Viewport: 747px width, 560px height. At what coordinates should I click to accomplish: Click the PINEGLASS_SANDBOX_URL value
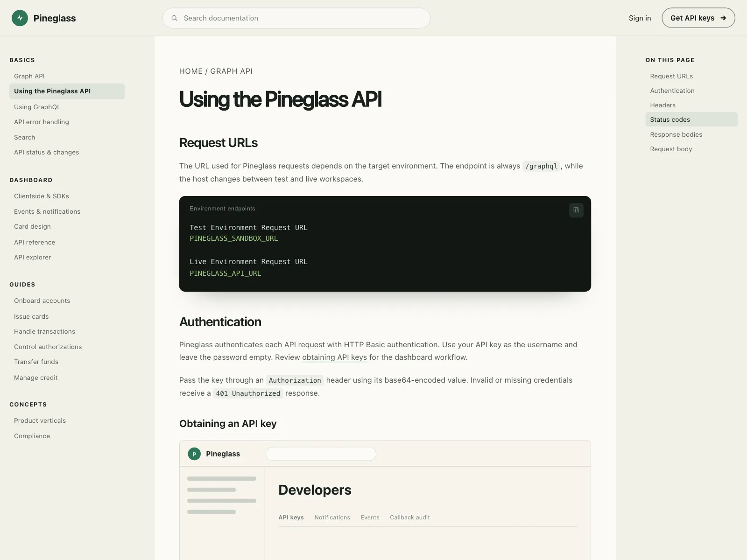click(x=234, y=238)
